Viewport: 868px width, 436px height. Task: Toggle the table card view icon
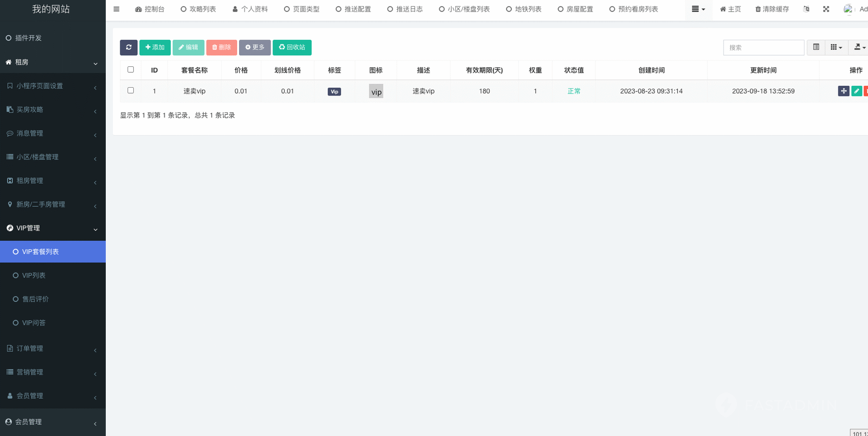pos(816,47)
